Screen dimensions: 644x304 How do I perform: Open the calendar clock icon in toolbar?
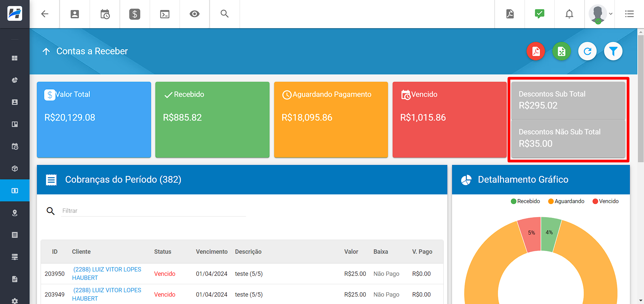105,14
